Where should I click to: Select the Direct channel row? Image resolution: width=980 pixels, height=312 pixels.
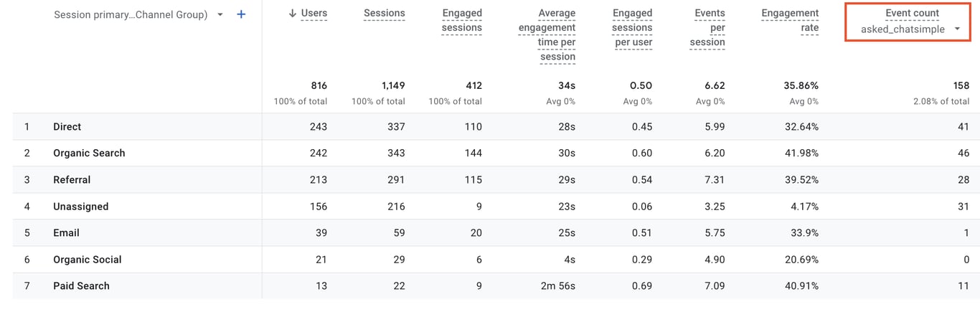pos(67,127)
